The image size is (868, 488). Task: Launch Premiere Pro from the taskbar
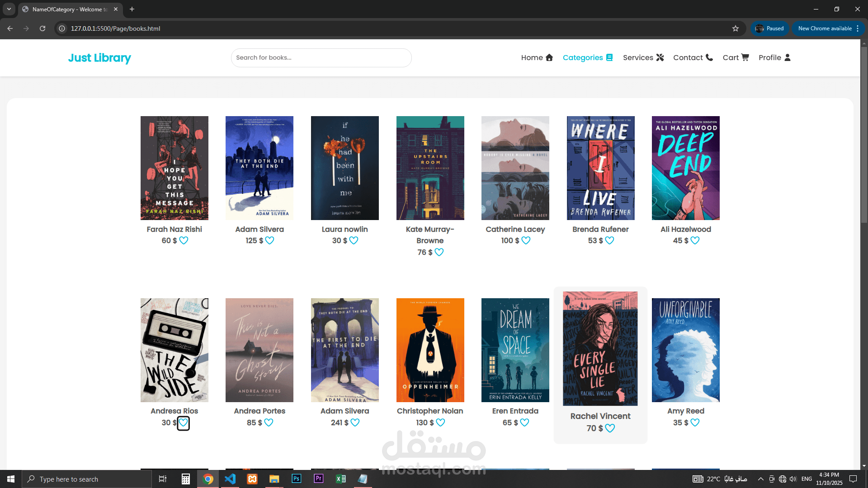pos(319,479)
